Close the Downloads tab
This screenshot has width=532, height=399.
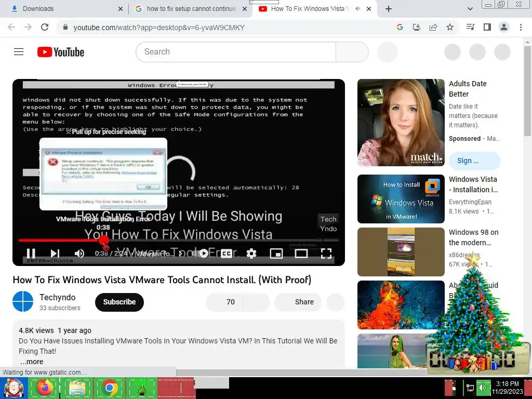[x=121, y=9]
